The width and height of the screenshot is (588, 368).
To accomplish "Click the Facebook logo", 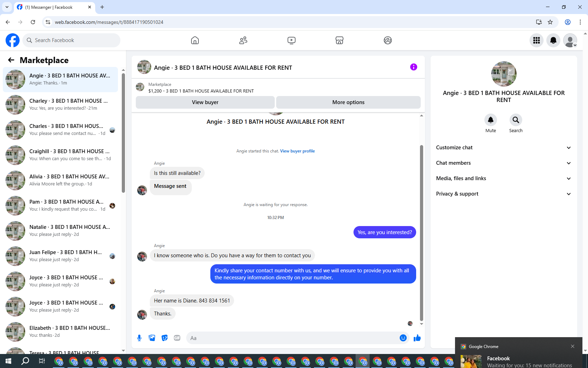I will (13, 40).
